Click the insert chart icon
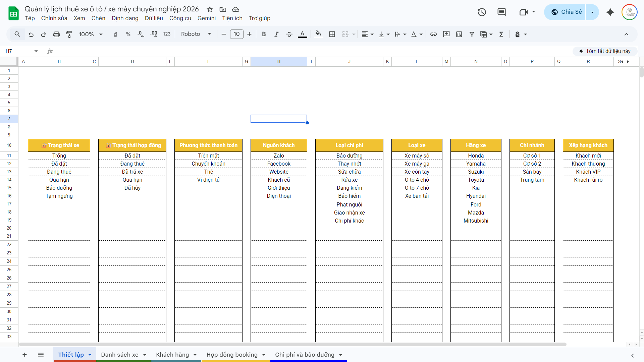 click(x=459, y=34)
